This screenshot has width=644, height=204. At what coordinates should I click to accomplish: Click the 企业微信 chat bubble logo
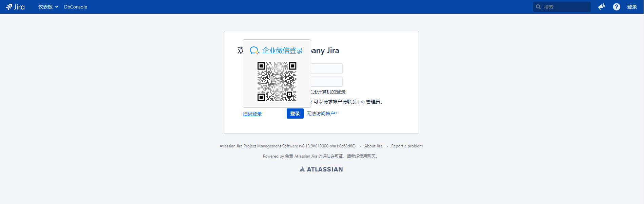254,50
